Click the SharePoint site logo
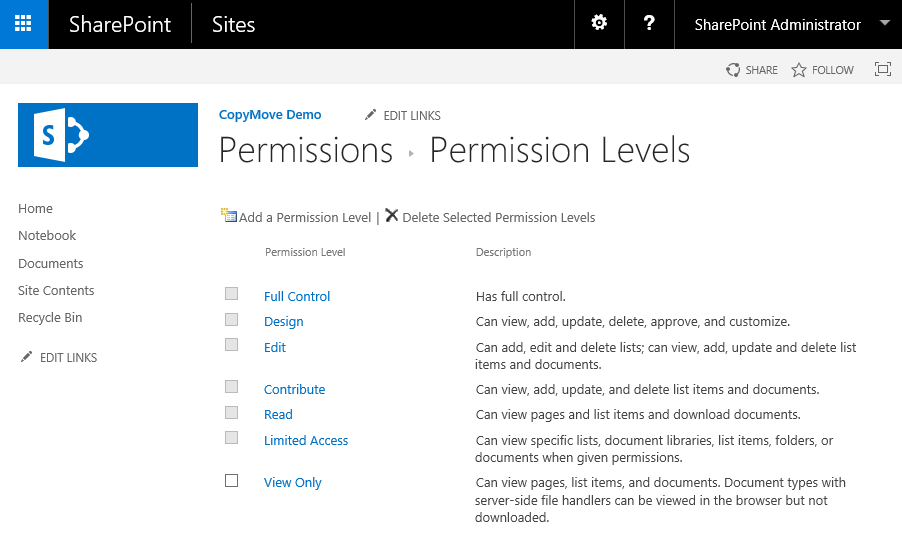The width and height of the screenshot is (902, 537). tap(108, 134)
